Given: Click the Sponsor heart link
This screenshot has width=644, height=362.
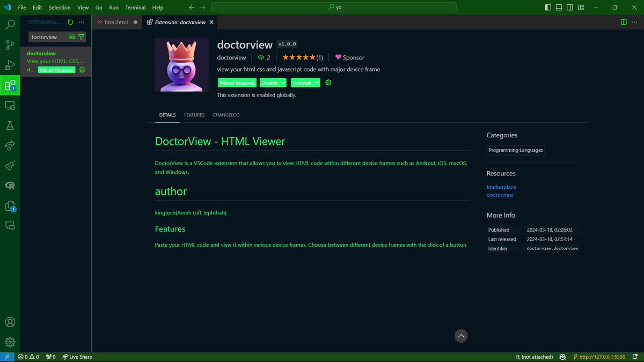Looking at the screenshot, I should (350, 57).
